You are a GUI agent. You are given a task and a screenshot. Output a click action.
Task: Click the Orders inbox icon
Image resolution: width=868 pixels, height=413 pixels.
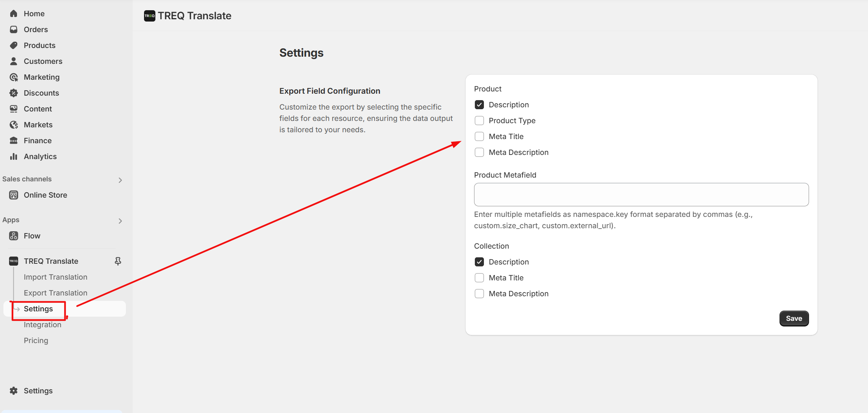point(14,29)
